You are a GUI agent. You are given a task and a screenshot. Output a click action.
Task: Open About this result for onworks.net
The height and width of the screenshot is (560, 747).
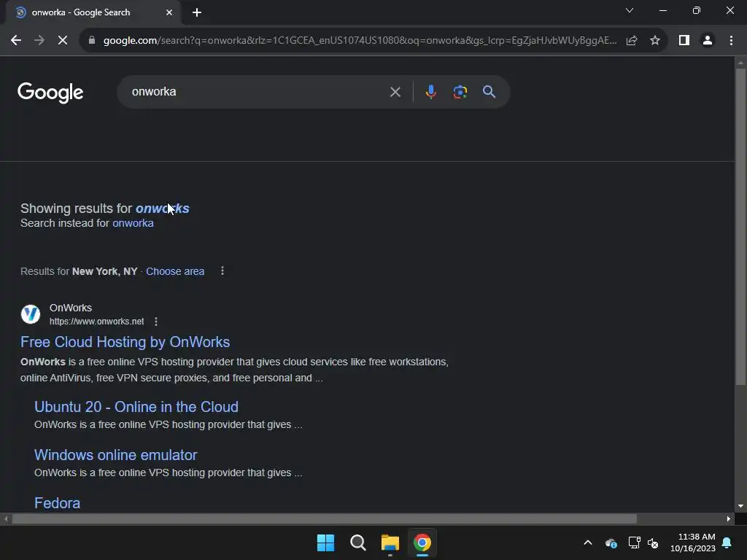156,322
